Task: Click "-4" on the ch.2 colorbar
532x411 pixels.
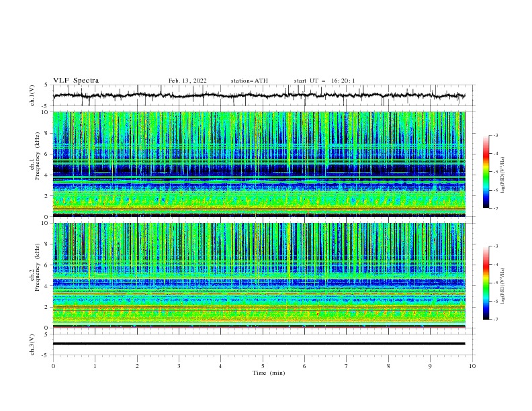Action: [x=495, y=265]
